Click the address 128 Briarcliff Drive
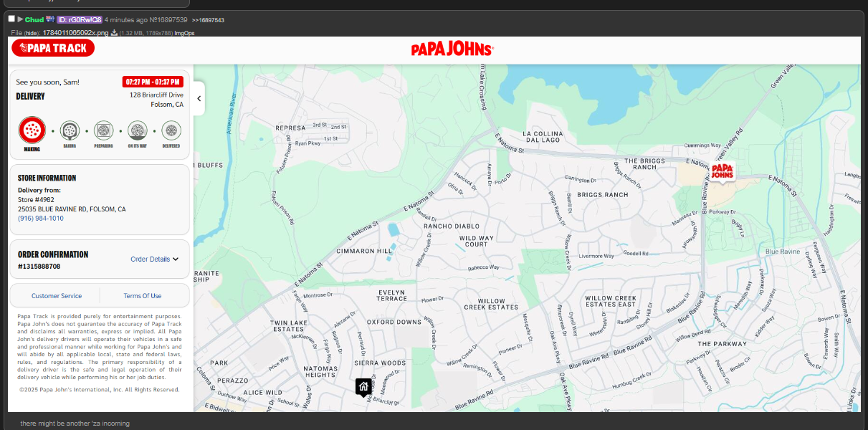Viewport: 868px width, 430px height. pos(156,95)
